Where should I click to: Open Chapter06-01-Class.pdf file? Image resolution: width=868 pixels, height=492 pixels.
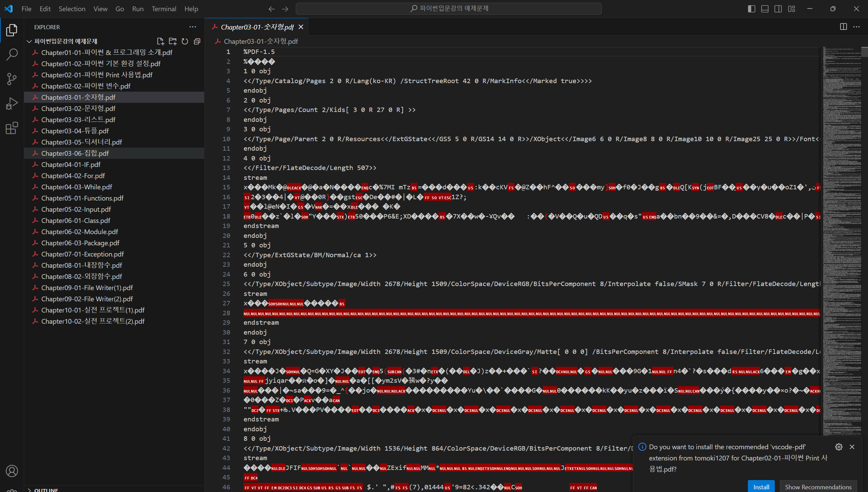point(114,221)
